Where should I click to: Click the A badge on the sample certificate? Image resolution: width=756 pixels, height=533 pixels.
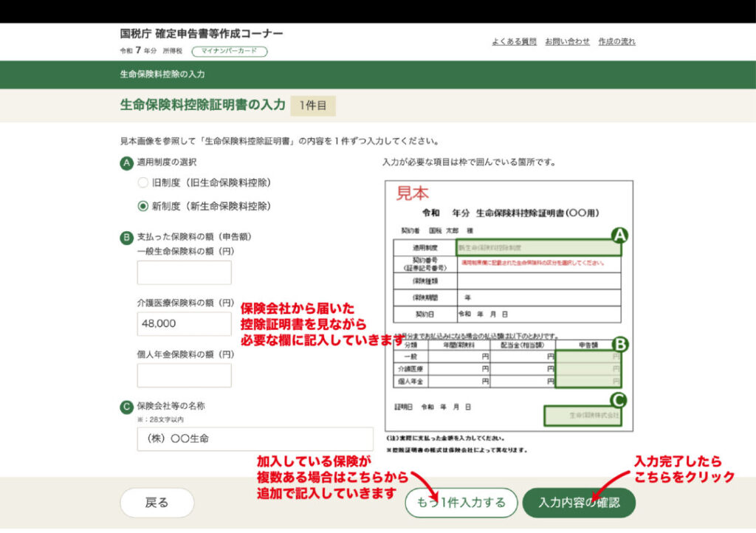coord(619,235)
